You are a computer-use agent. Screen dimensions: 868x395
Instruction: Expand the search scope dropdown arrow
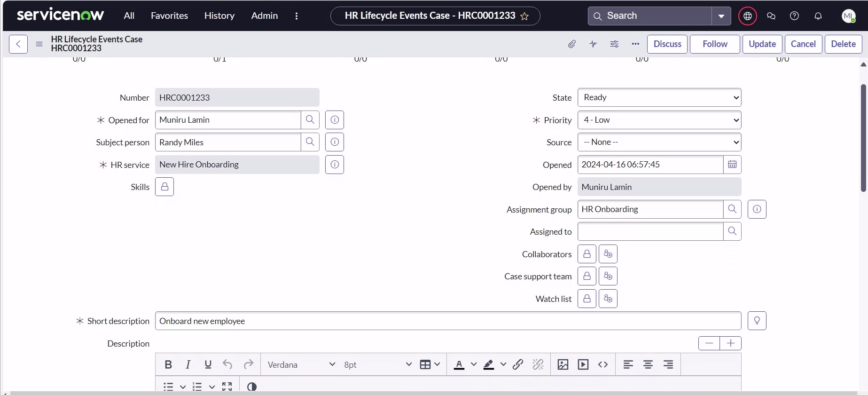click(721, 16)
